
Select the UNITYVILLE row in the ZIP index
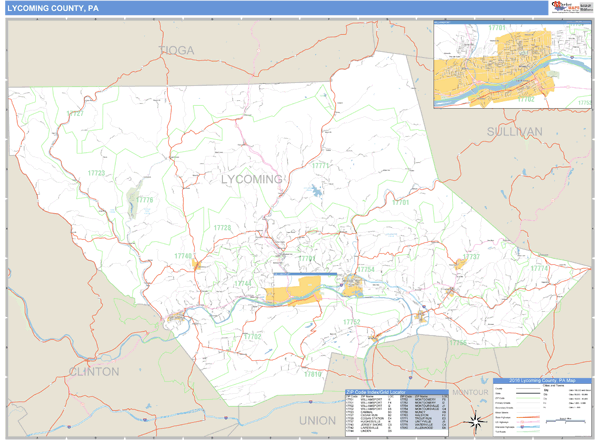pyautogui.click(x=424, y=421)
